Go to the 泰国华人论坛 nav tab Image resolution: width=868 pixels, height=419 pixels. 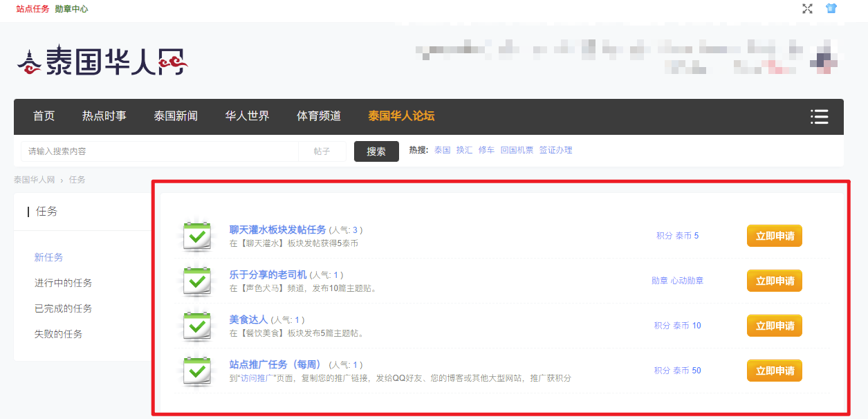pos(401,116)
